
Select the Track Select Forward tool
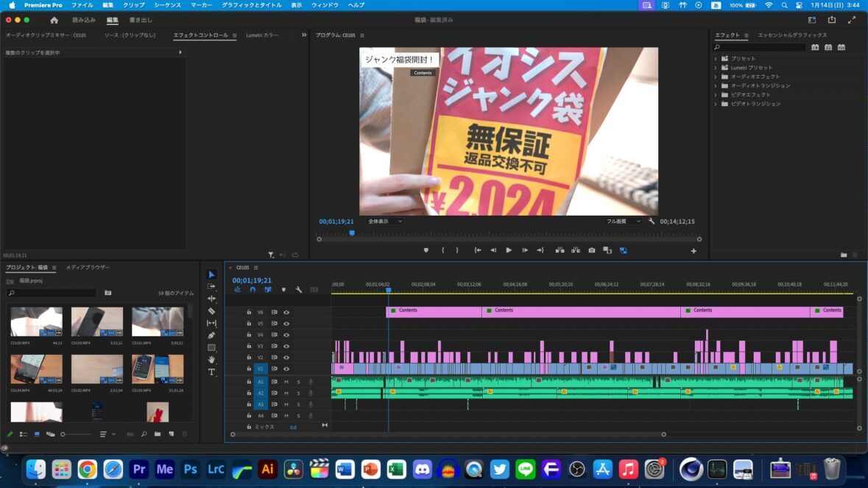211,286
